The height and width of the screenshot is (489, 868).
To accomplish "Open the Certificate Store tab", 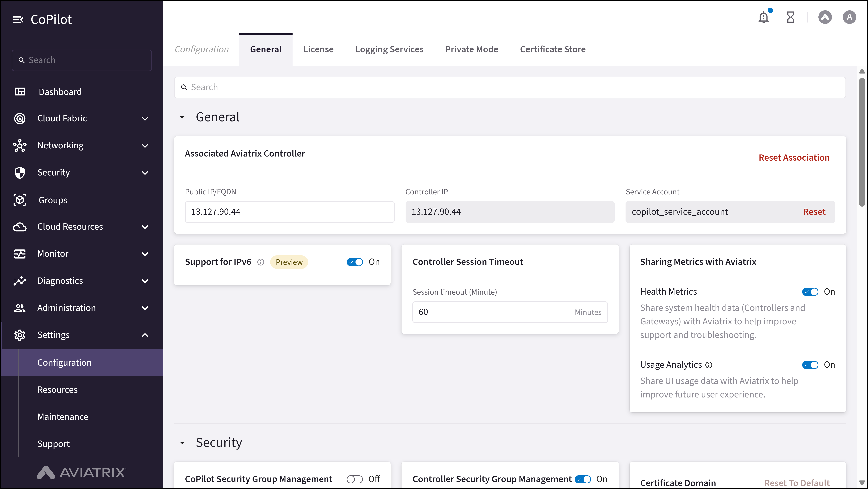I will tap(553, 49).
